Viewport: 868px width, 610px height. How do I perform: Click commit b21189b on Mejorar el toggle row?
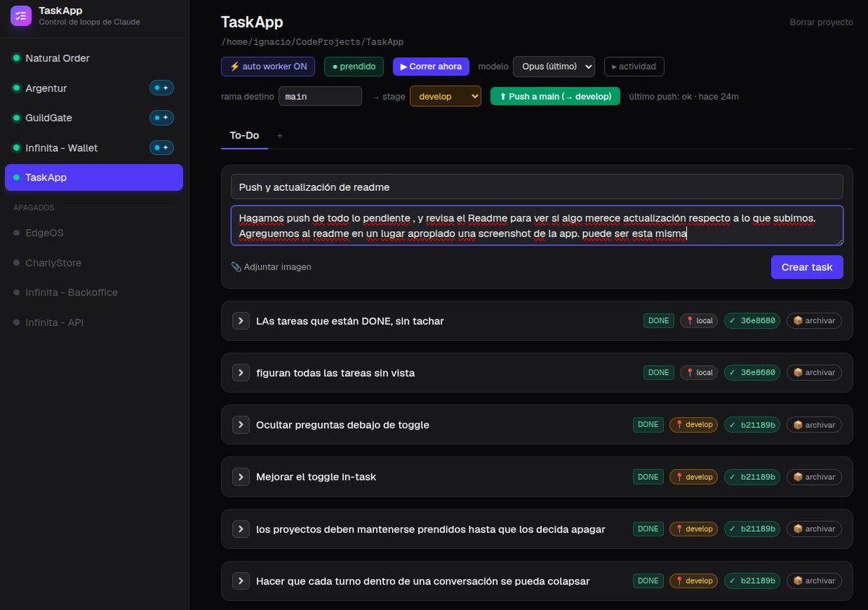click(752, 477)
